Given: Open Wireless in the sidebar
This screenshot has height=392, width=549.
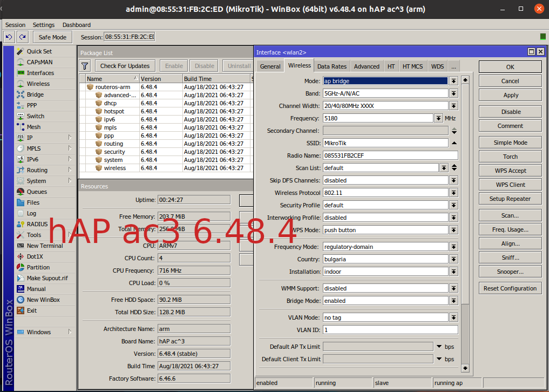Looking at the screenshot, I should pos(38,84).
